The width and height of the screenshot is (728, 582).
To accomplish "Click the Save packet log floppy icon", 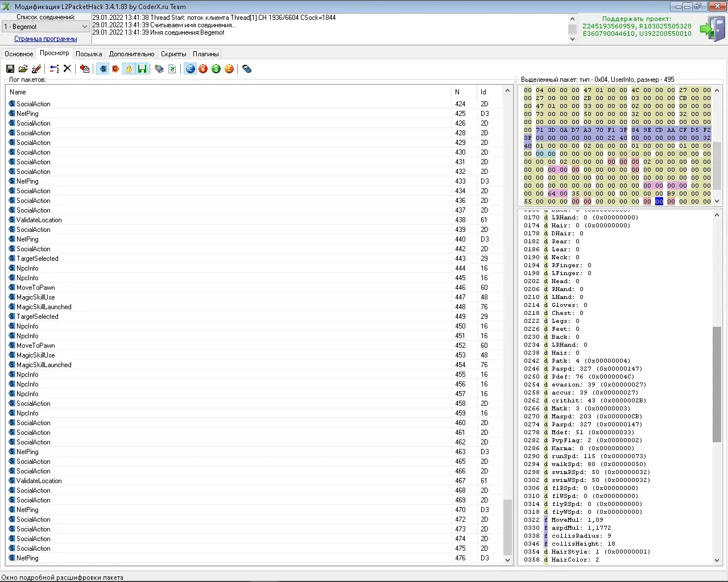I will coord(10,69).
